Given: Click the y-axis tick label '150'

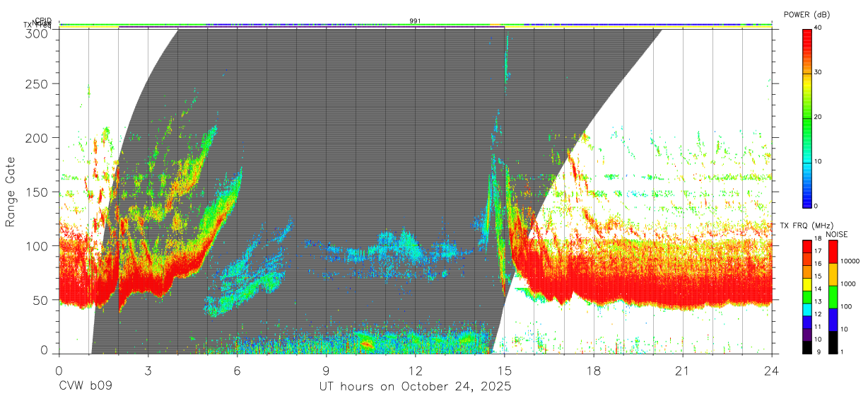Looking at the screenshot, I should (37, 192).
